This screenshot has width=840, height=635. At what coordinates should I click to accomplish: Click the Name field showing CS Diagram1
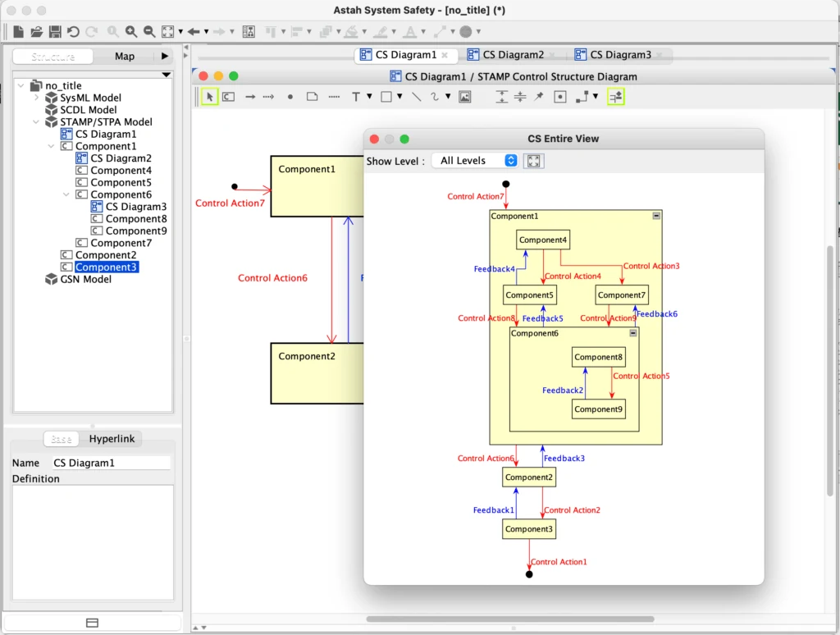tap(111, 463)
